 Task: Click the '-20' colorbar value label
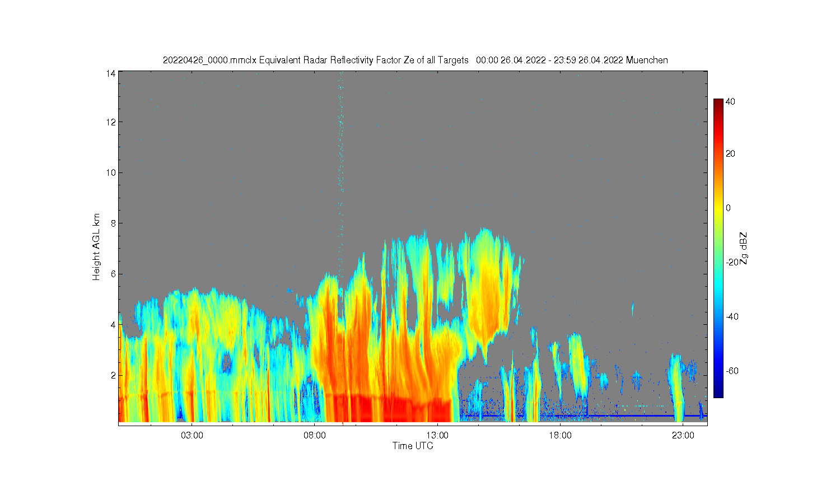[732, 262]
